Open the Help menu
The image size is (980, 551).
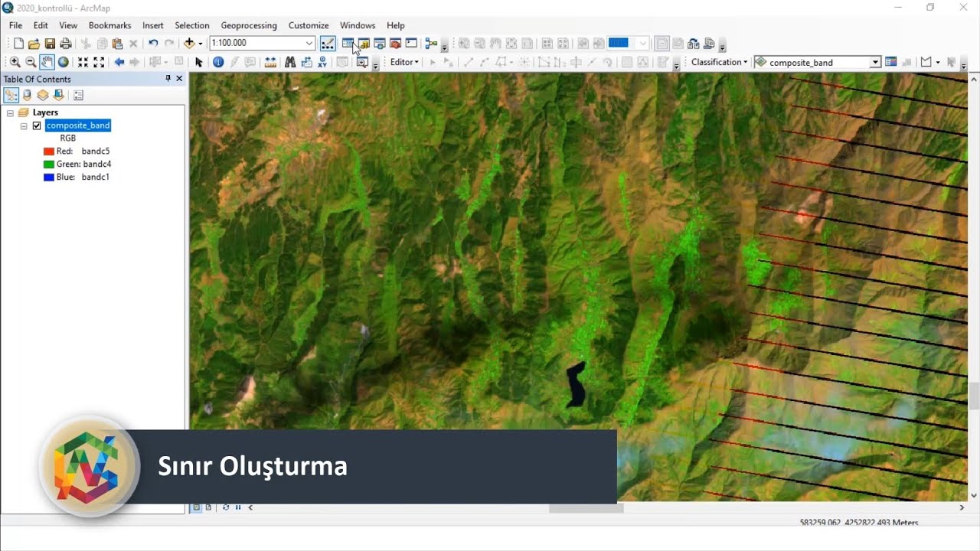396,25
